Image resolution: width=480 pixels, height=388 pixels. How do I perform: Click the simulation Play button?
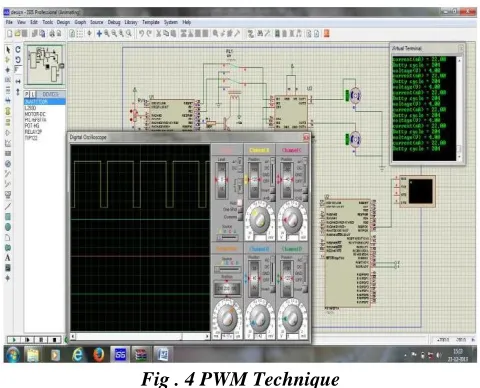(x=14, y=340)
